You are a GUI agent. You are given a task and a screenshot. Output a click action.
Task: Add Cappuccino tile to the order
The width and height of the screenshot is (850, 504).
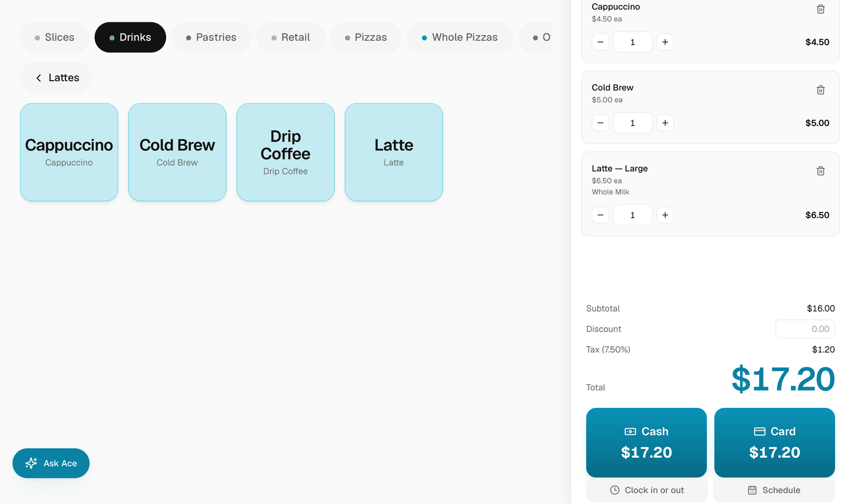[x=69, y=152]
